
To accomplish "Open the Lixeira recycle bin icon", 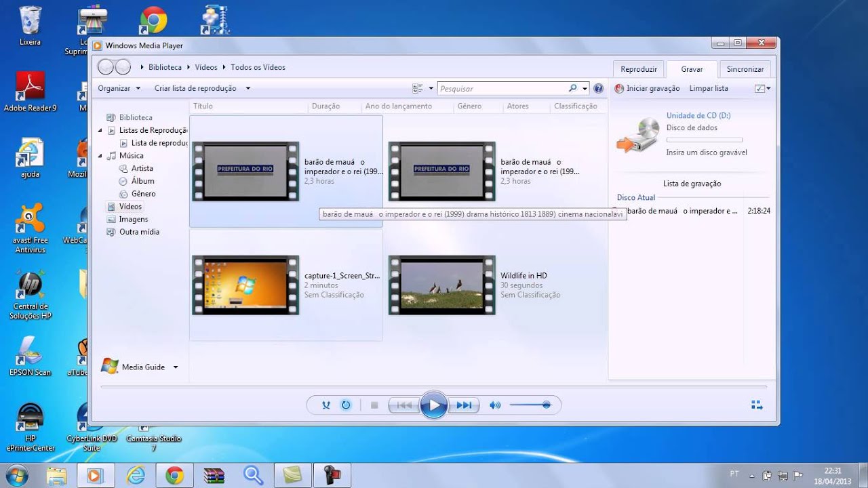I will tap(30, 26).
